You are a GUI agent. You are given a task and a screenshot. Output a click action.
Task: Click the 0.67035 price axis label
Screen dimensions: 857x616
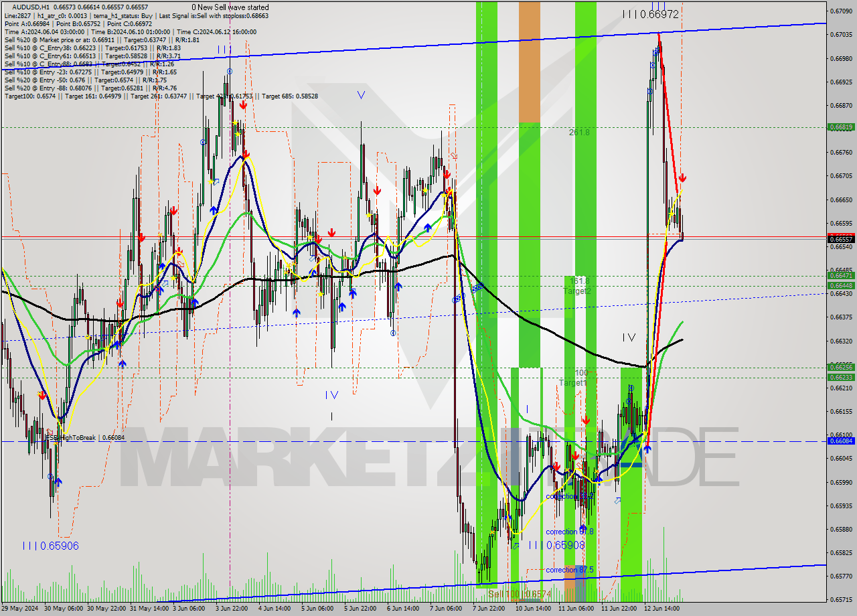pos(841,35)
